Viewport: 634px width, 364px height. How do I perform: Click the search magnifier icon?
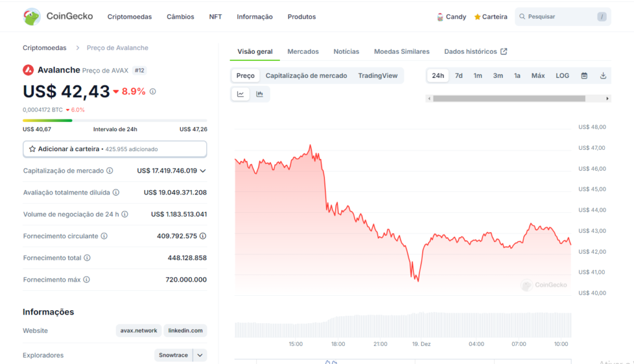(x=522, y=17)
